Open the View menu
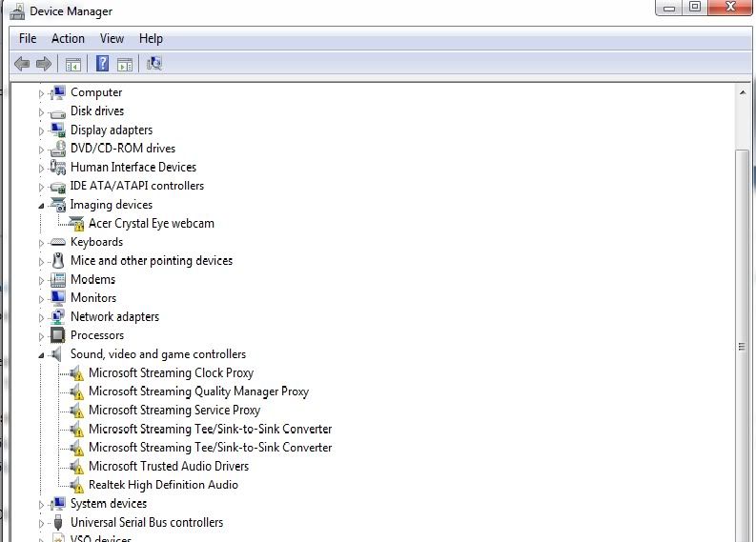The height and width of the screenshot is (542, 756). click(x=112, y=38)
